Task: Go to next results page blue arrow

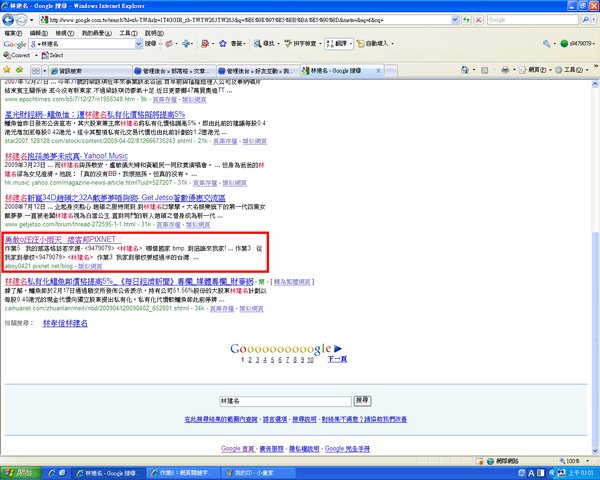Action: pos(338,348)
